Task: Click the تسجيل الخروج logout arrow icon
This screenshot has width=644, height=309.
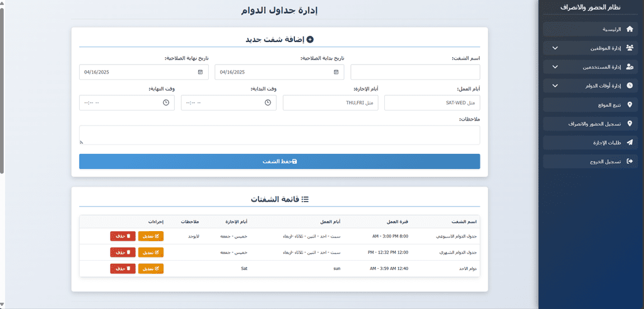Action: (x=630, y=161)
